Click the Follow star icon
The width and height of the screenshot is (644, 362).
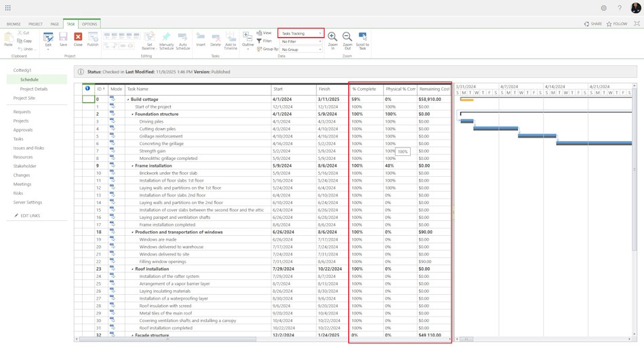(609, 24)
